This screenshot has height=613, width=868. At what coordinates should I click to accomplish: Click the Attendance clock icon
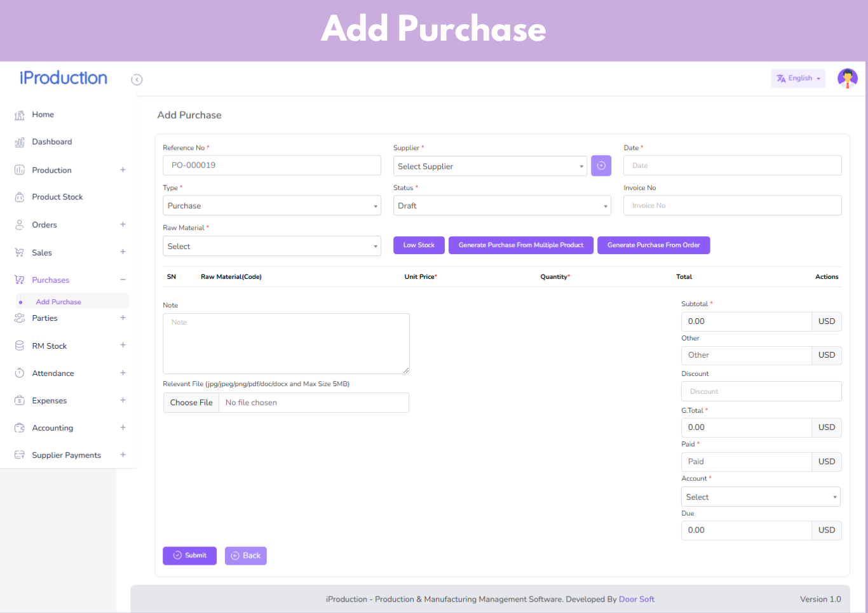point(20,374)
